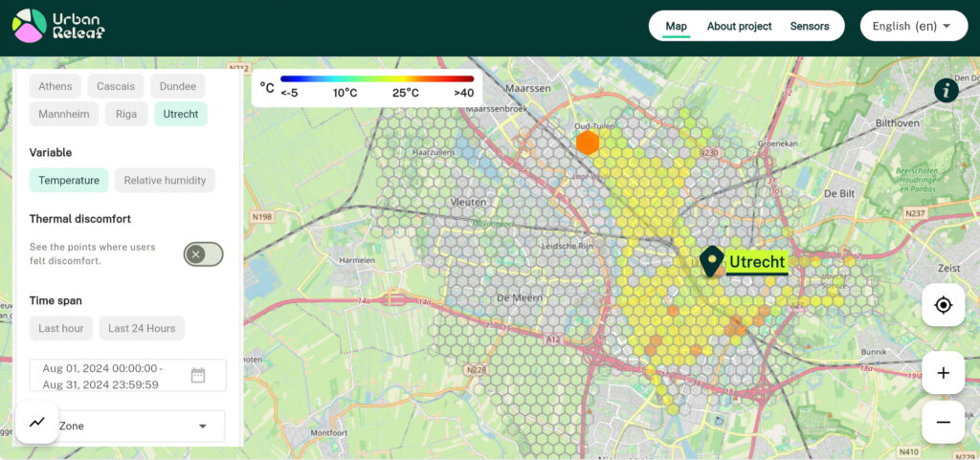Open the Sensors tab
Screen dimensions: 980x460
point(809,26)
